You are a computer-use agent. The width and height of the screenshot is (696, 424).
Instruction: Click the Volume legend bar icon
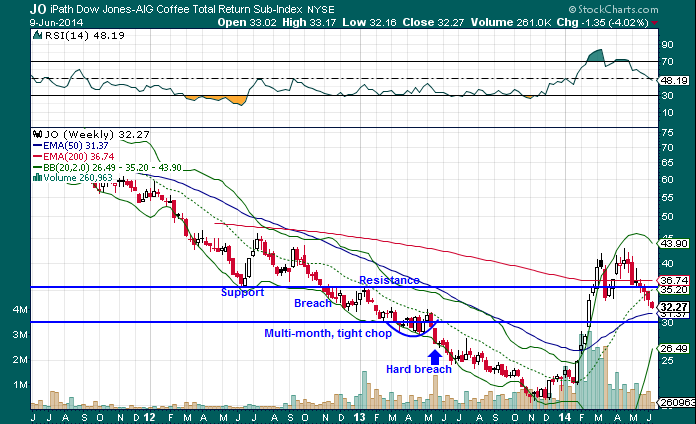pyautogui.click(x=36, y=178)
